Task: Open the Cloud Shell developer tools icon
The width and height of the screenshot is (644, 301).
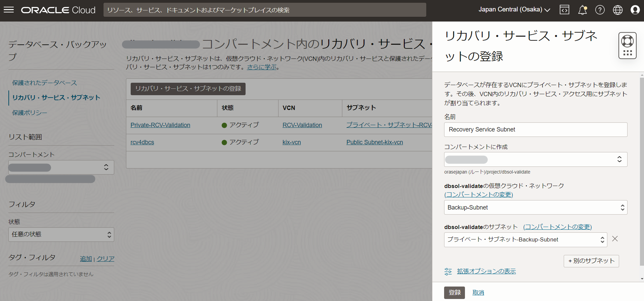Action: click(x=564, y=10)
